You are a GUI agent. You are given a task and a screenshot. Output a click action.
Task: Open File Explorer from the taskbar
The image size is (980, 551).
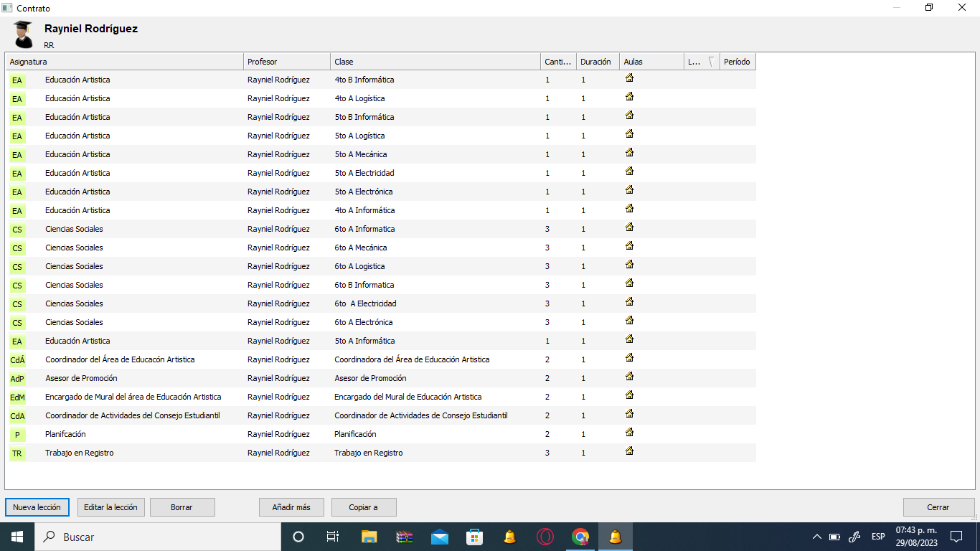coord(369,537)
